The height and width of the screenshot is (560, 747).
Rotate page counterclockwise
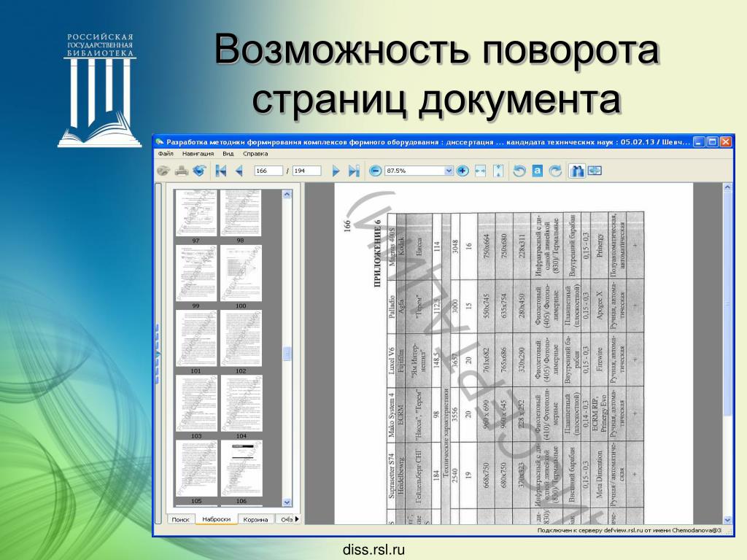point(519,171)
